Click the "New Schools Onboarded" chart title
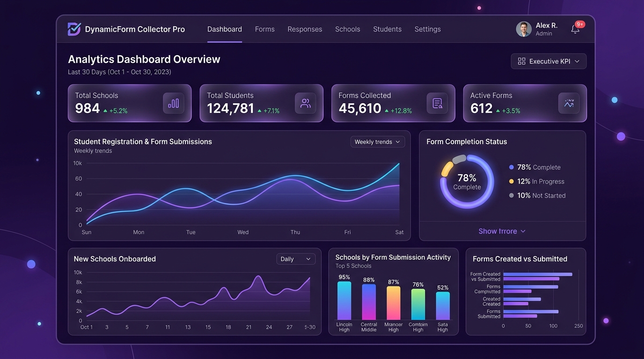Viewport: 644px width, 359px height. (115, 259)
